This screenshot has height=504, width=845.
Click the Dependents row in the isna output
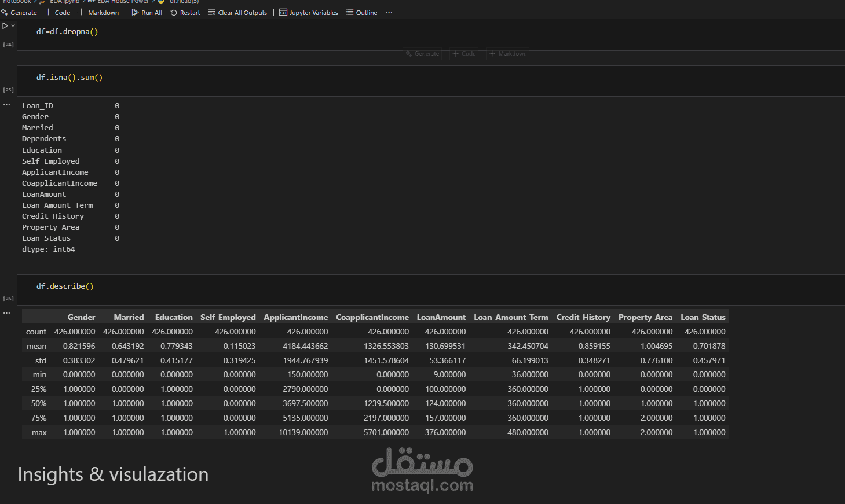71,139
